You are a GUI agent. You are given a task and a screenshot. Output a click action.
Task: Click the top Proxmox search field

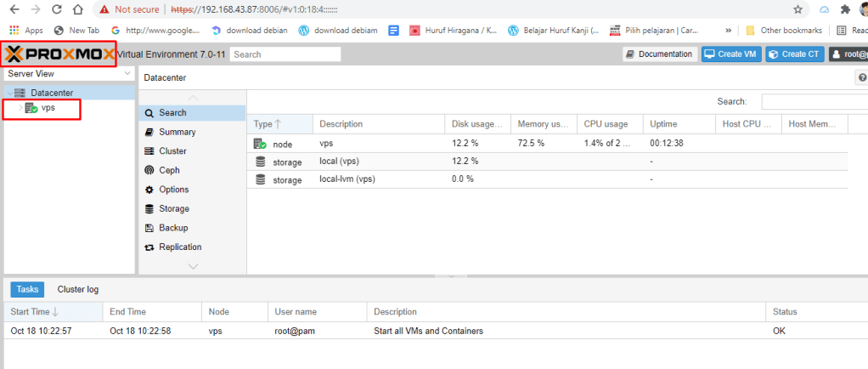(285, 54)
